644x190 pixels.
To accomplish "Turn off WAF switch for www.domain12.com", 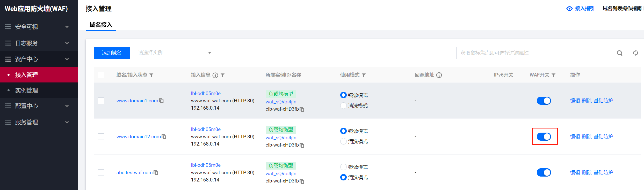I will 544,136.
